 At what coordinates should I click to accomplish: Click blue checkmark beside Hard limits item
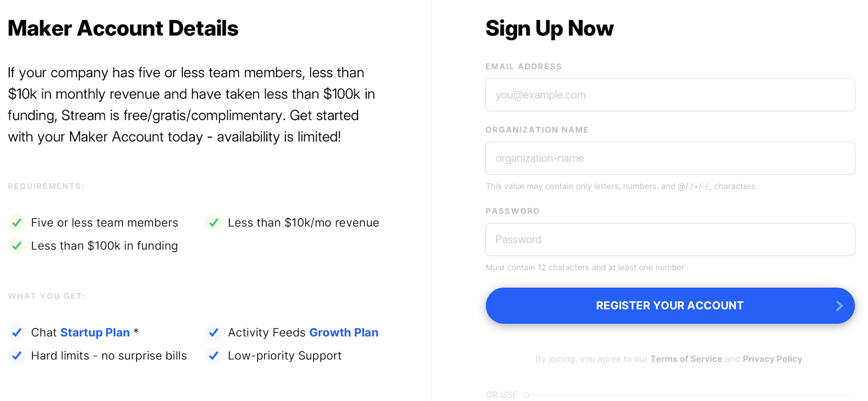coord(17,355)
